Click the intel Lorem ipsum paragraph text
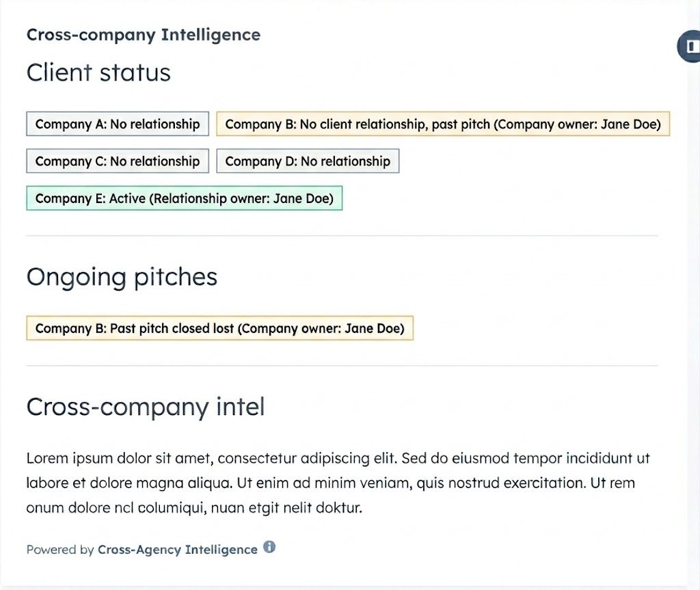 [x=338, y=483]
